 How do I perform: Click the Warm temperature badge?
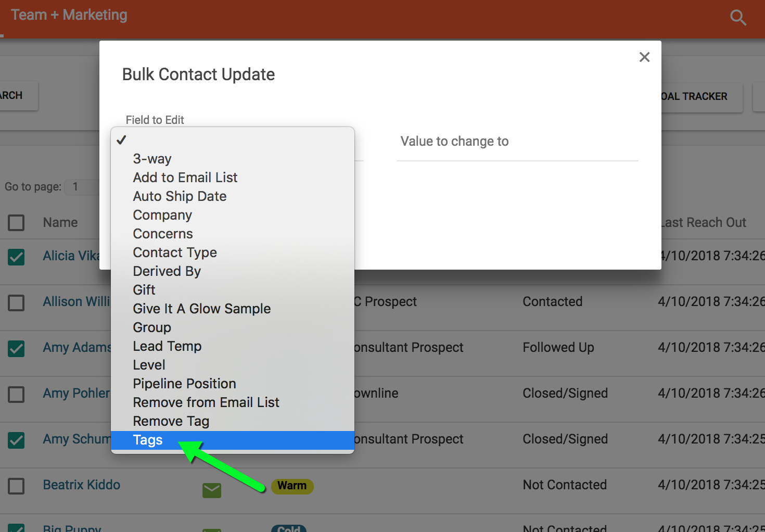click(292, 486)
